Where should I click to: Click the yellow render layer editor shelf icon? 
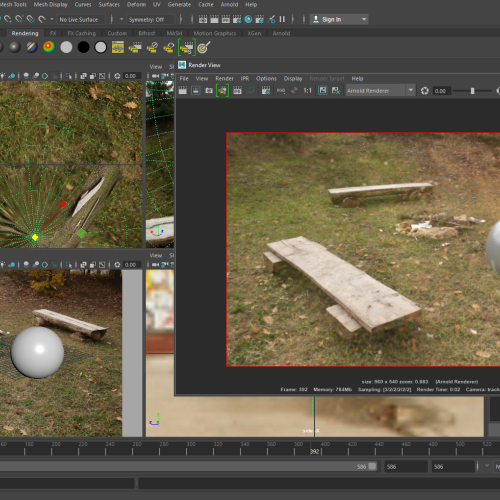coord(118,47)
